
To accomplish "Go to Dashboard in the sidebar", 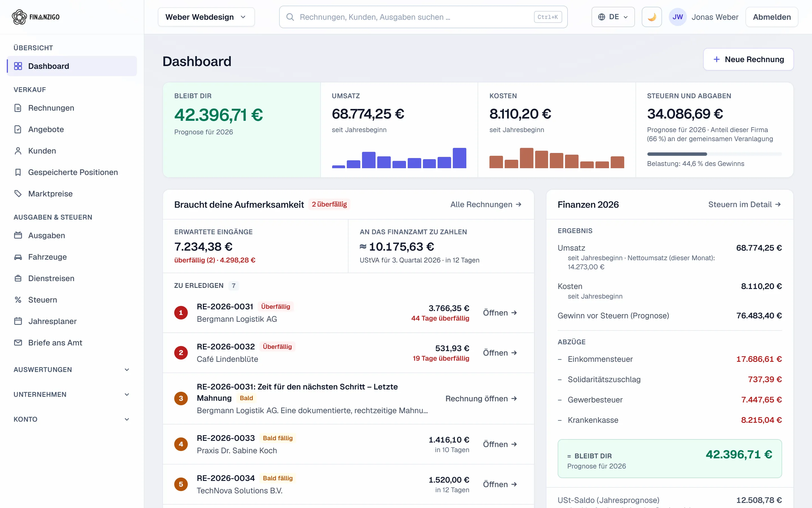I will click(72, 66).
